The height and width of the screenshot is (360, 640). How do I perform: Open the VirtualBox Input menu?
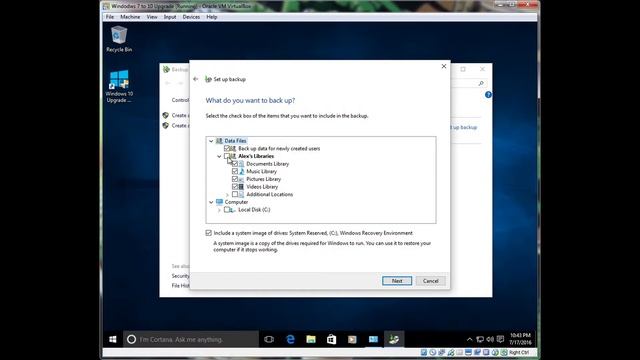[170, 17]
